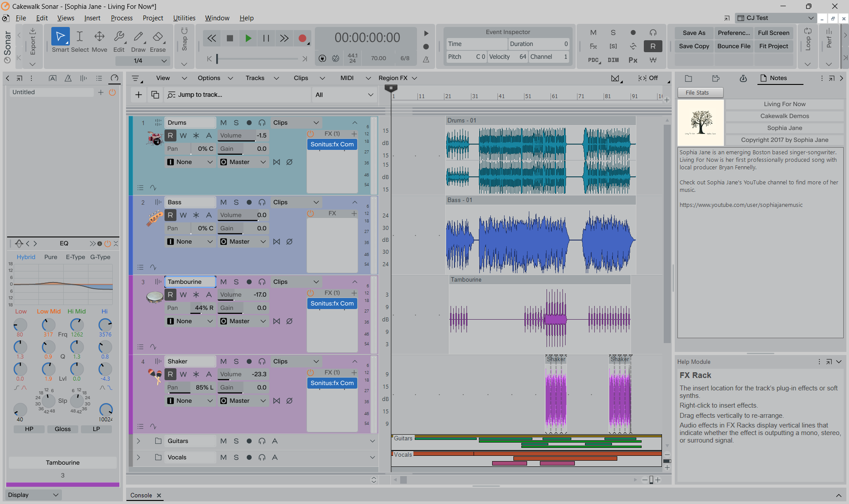Choose the Move tool
This screenshot has width=849, height=504.
coord(99,41)
